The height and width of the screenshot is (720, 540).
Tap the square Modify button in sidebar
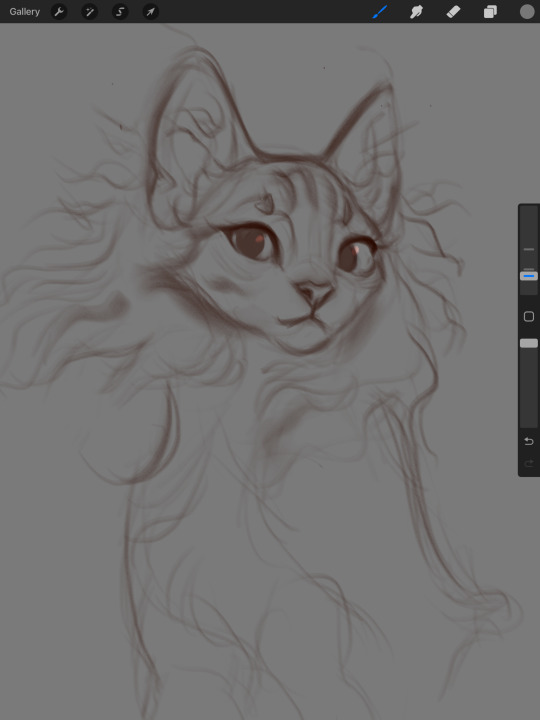tap(529, 316)
